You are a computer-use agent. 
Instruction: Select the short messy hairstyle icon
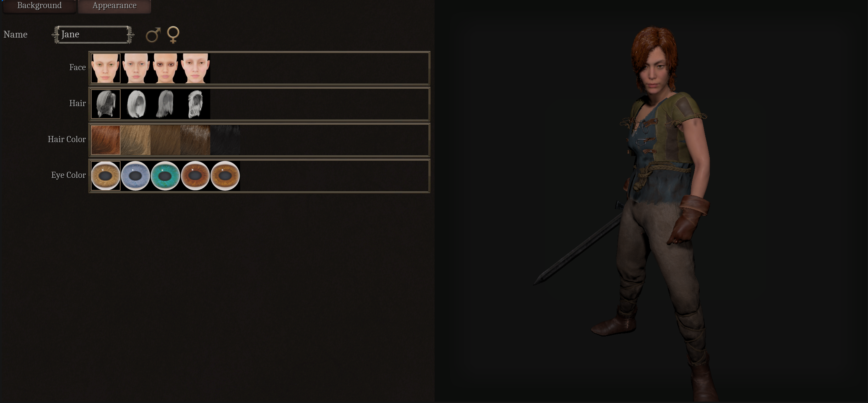pyautogui.click(x=105, y=104)
